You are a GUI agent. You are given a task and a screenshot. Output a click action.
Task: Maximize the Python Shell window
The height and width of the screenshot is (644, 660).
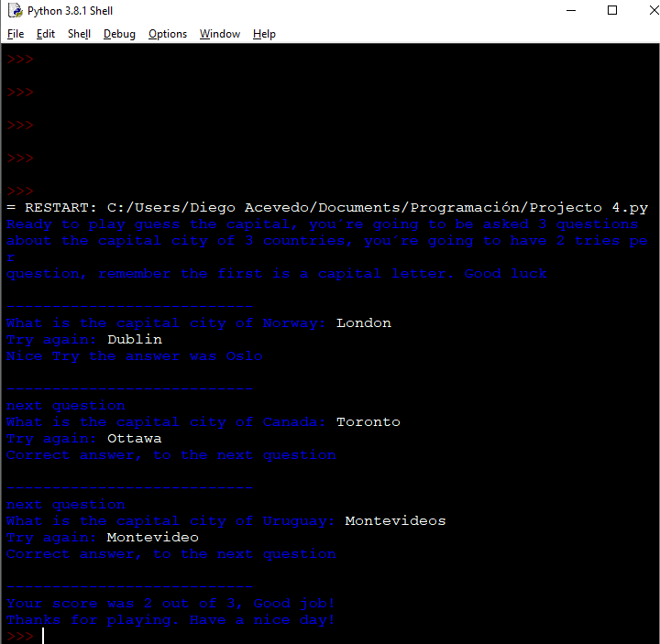[612, 11]
